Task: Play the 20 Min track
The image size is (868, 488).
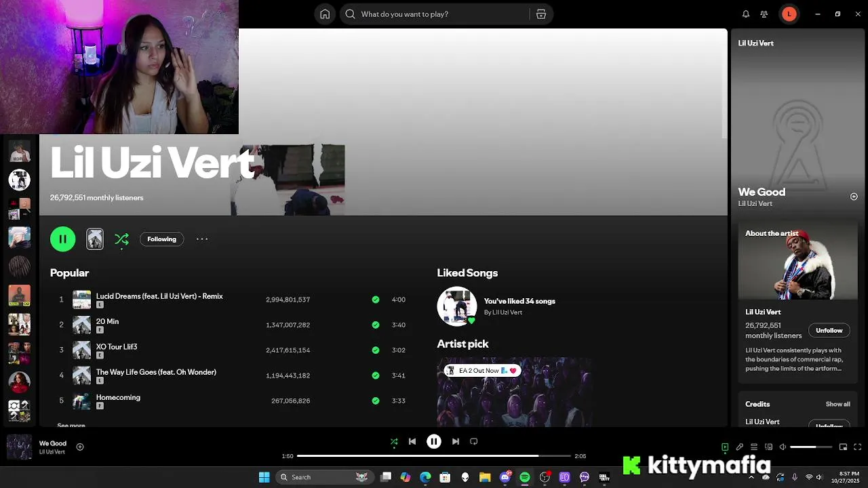Action: tap(107, 321)
